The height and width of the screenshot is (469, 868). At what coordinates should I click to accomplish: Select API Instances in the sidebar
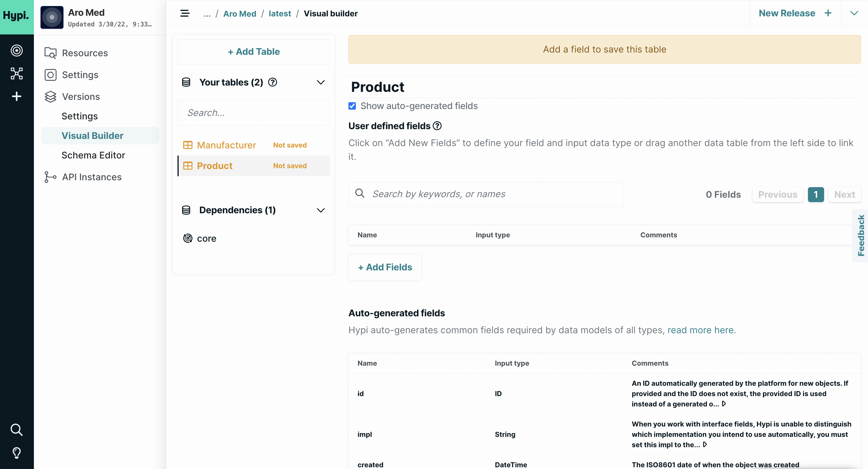click(91, 177)
